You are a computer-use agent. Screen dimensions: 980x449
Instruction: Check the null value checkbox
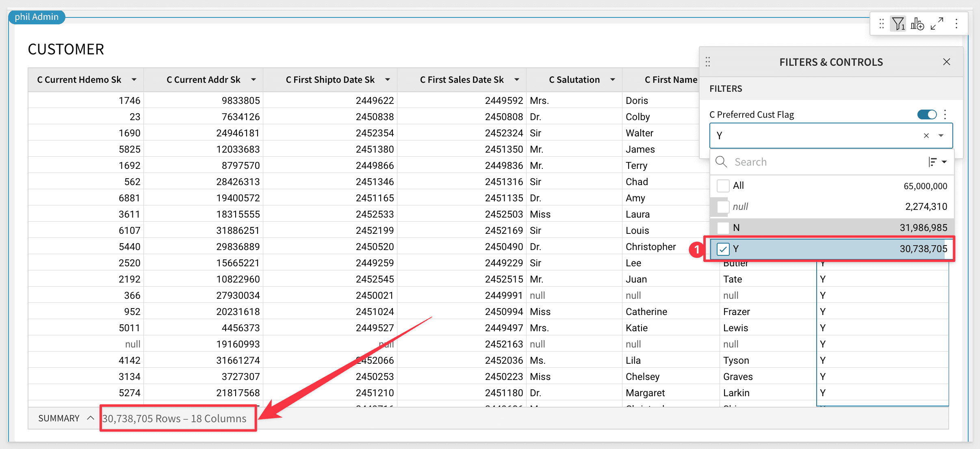tap(723, 207)
